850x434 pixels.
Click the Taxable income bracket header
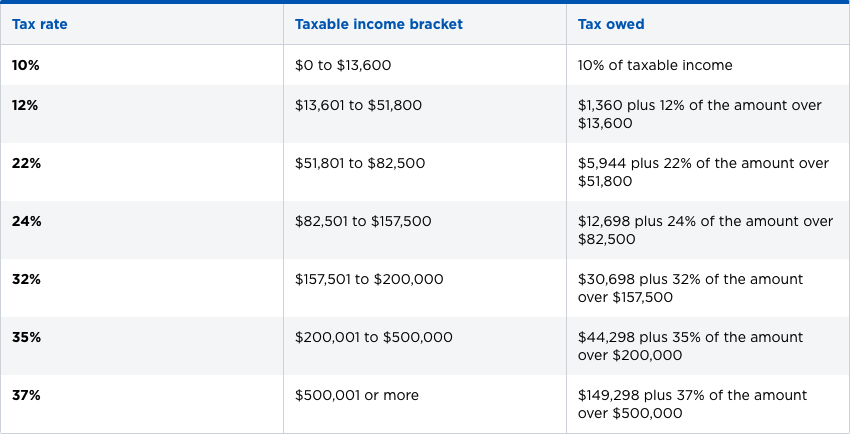pyautogui.click(x=379, y=24)
